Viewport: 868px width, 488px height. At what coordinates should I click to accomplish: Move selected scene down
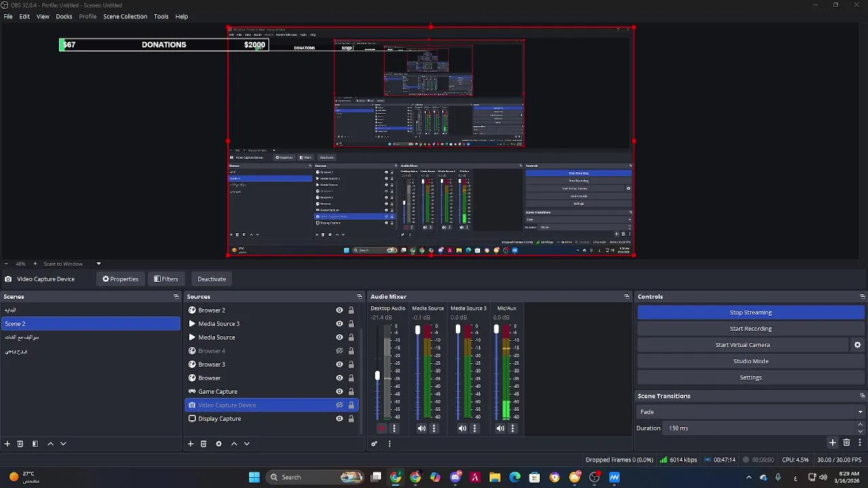point(63,444)
